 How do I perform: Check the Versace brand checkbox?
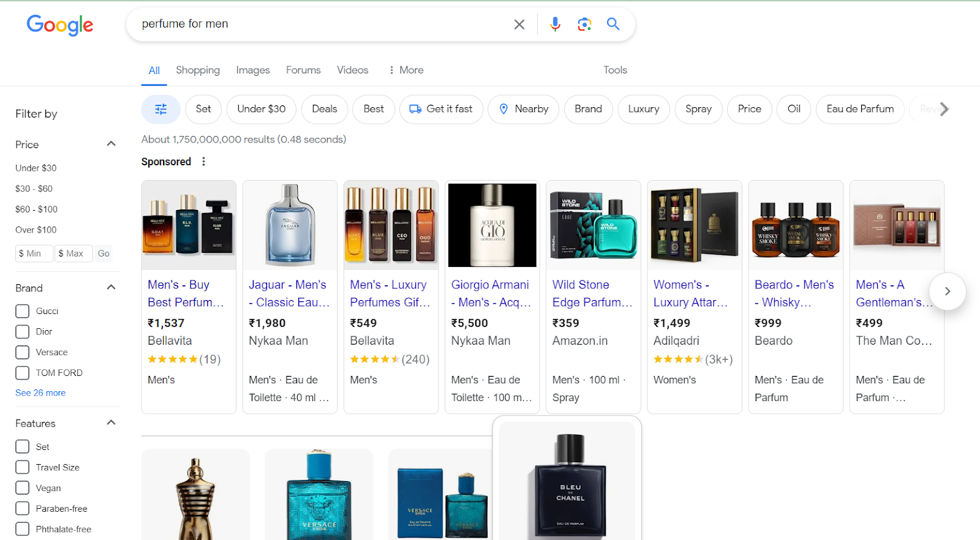click(x=23, y=352)
